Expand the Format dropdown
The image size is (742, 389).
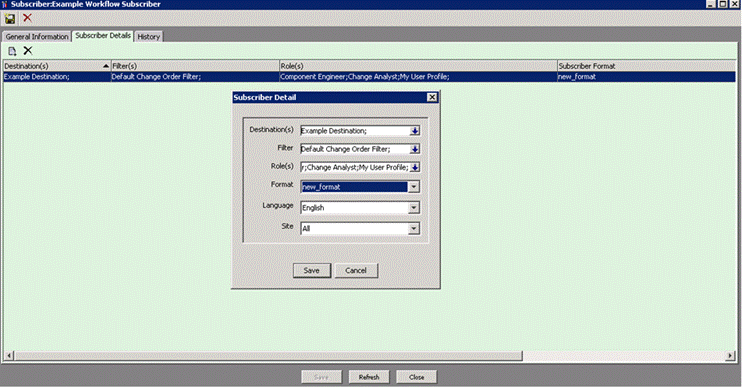(x=414, y=187)
